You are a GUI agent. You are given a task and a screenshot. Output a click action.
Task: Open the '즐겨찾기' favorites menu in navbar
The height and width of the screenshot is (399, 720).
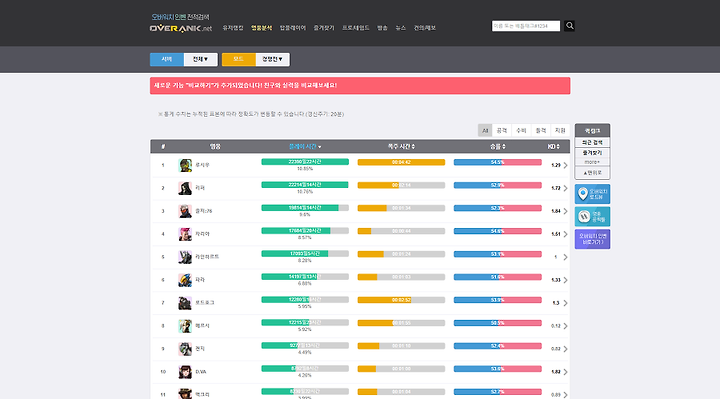click(x=324, y=28)
